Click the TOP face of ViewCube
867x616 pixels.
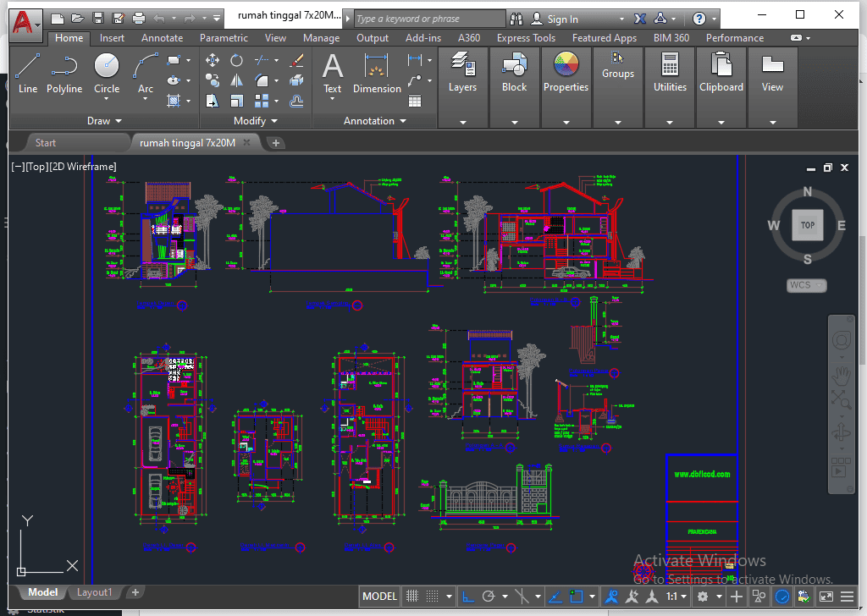[x=807, y=225]
